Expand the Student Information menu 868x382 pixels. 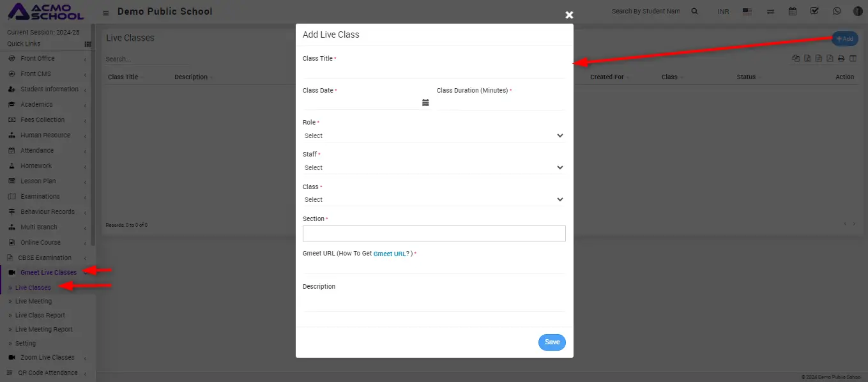click(49, 89)
